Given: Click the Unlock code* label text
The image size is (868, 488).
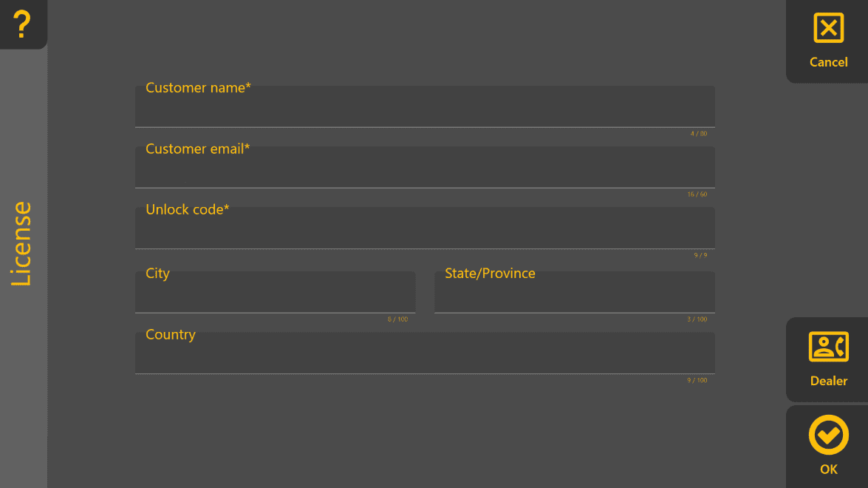Looking at the screenshot, I should click(x=187, y=209).
